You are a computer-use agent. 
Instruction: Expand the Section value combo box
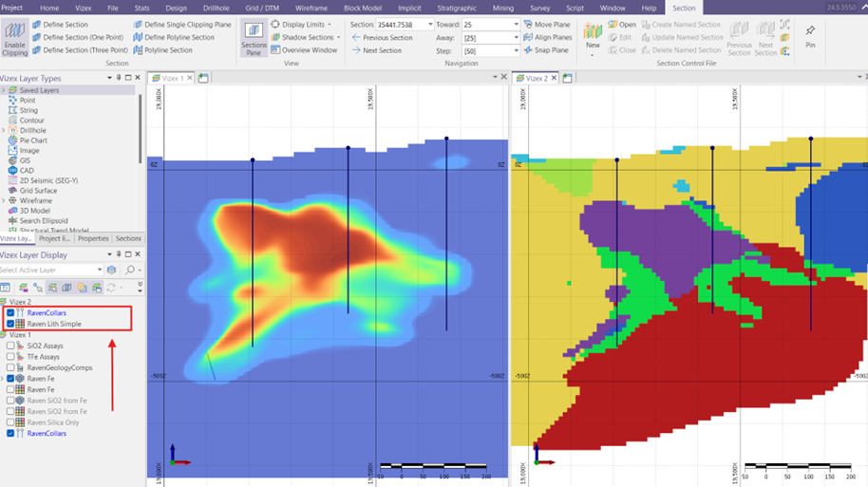coord(429,25)
